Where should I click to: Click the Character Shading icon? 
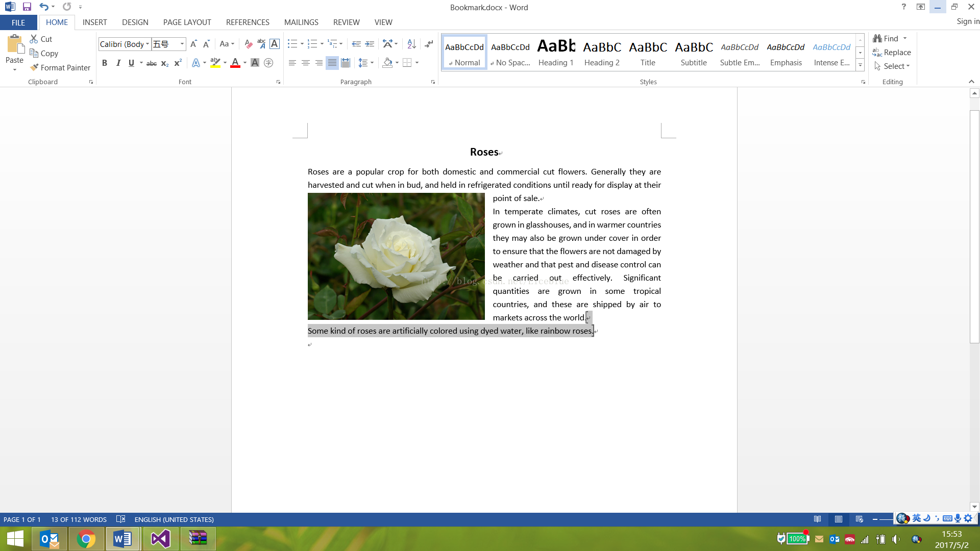255,63
